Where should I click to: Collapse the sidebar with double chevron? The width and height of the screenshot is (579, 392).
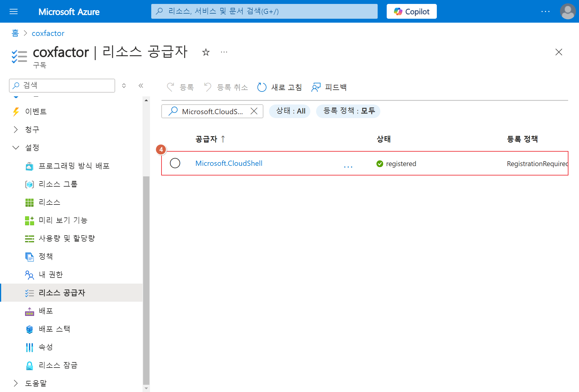coord(141,85)
